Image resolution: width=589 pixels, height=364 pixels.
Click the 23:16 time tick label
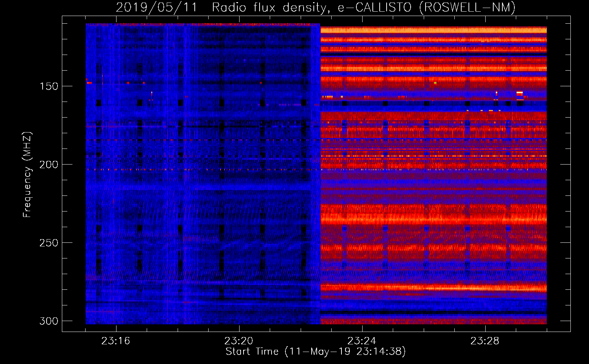coord(116,341)
